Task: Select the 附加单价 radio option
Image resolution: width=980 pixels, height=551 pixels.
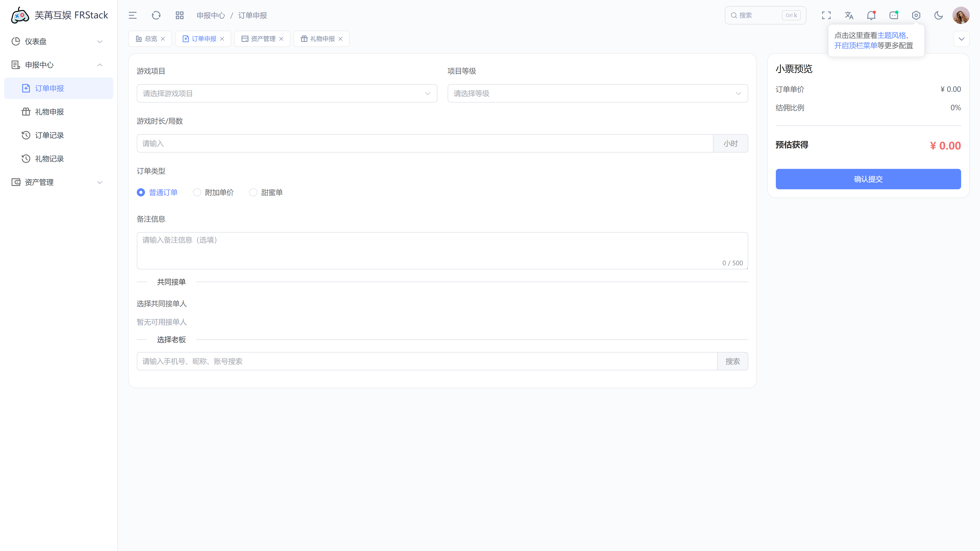Action: (x=197, y=192)
